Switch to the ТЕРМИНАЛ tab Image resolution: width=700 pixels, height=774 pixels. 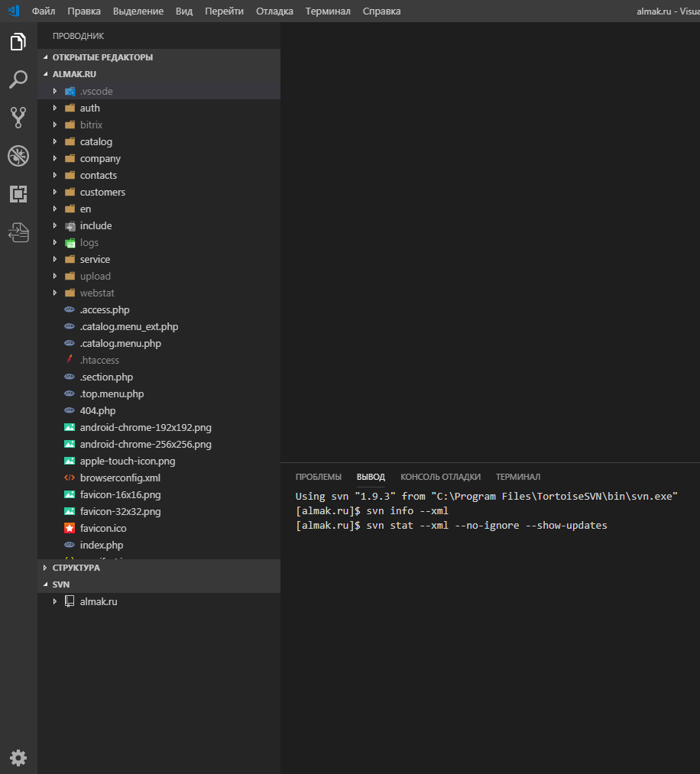click(x=518, y=477)
